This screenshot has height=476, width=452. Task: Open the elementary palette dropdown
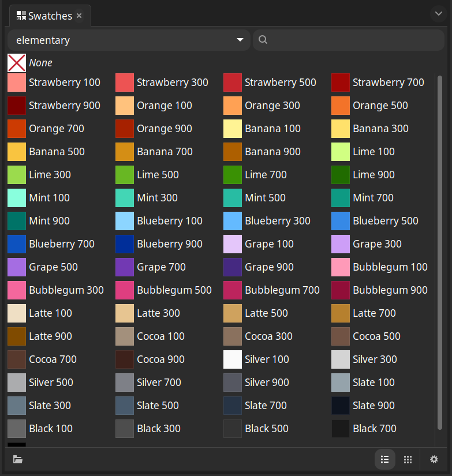(129, 40)
